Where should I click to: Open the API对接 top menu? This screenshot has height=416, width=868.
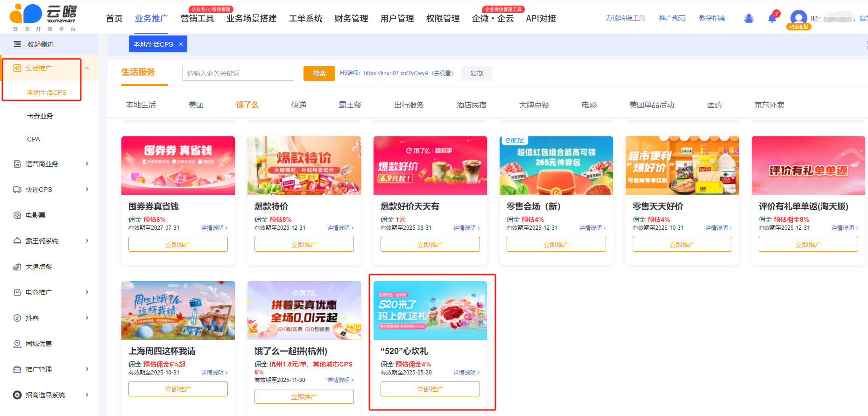pyautogui.click(x=541, y=19)
